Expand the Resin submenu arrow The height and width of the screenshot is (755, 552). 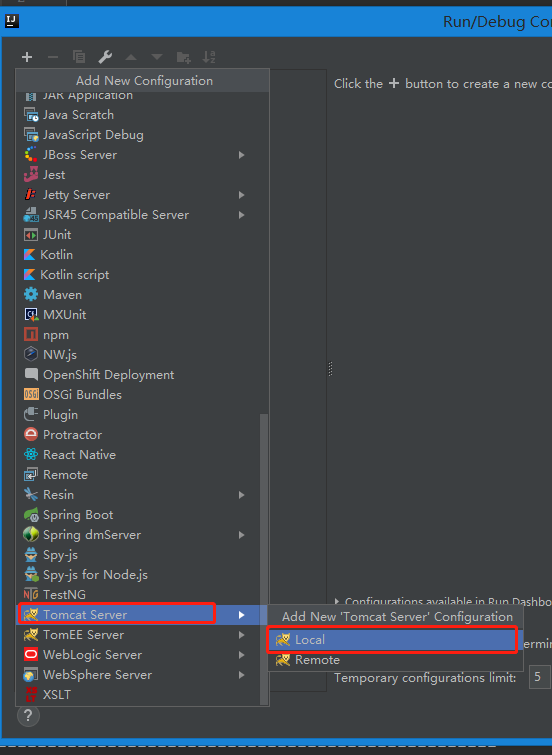pyautogui.click(x=241, y=495)
